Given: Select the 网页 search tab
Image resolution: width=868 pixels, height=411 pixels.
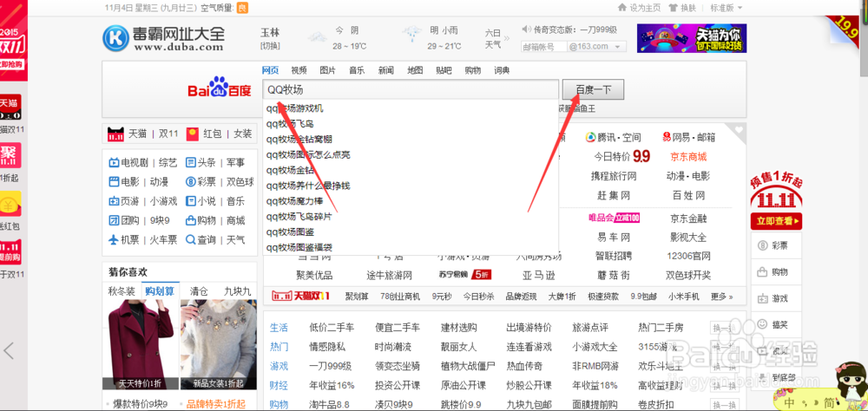Looking at the screenshot, I should click(x=270, y=70).
